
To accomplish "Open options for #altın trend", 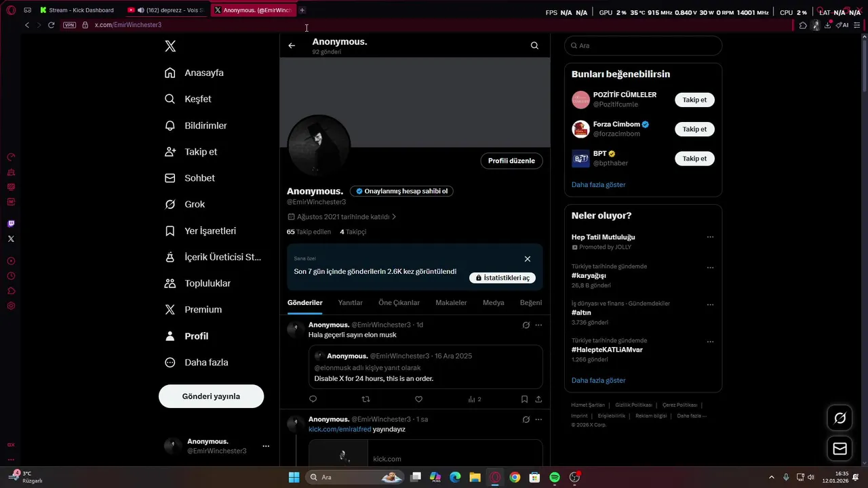I will [x=710, y=305].
